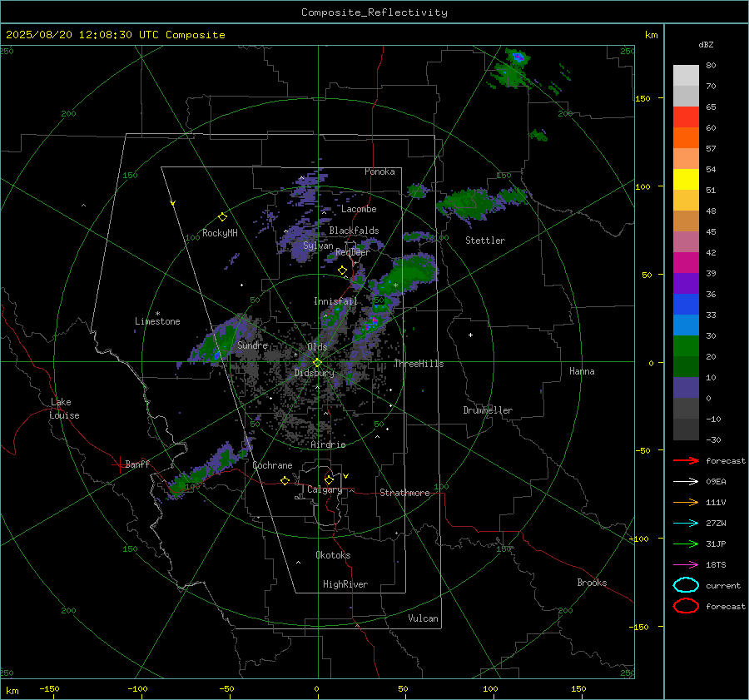Click the Brooks city label
Screen dimensions: 749x700
[592, 583]
